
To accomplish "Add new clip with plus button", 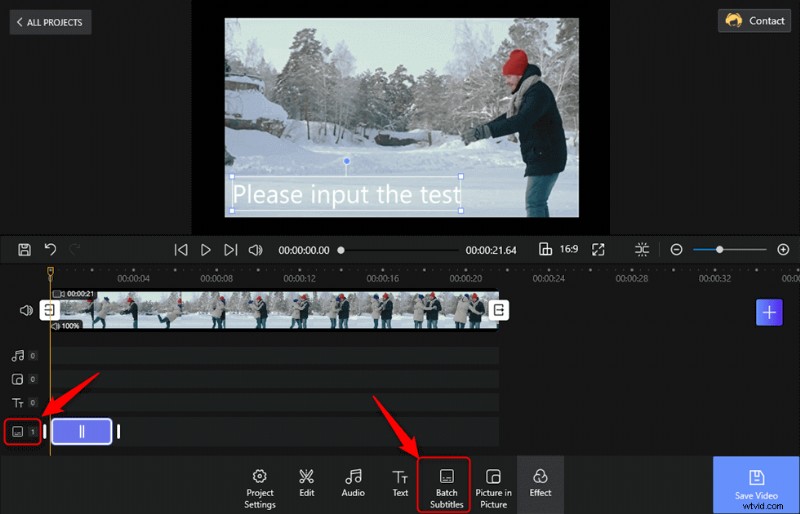I will (x=769, y=312).
